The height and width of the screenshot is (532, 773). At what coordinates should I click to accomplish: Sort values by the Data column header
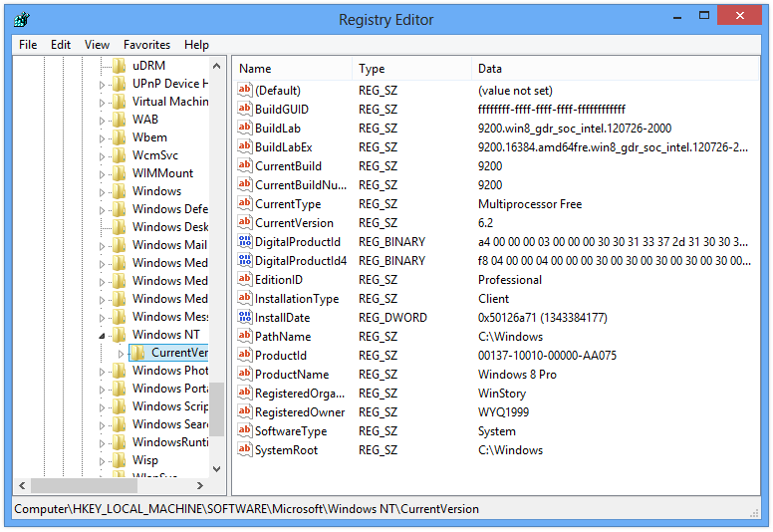click(x=616, y=69)
